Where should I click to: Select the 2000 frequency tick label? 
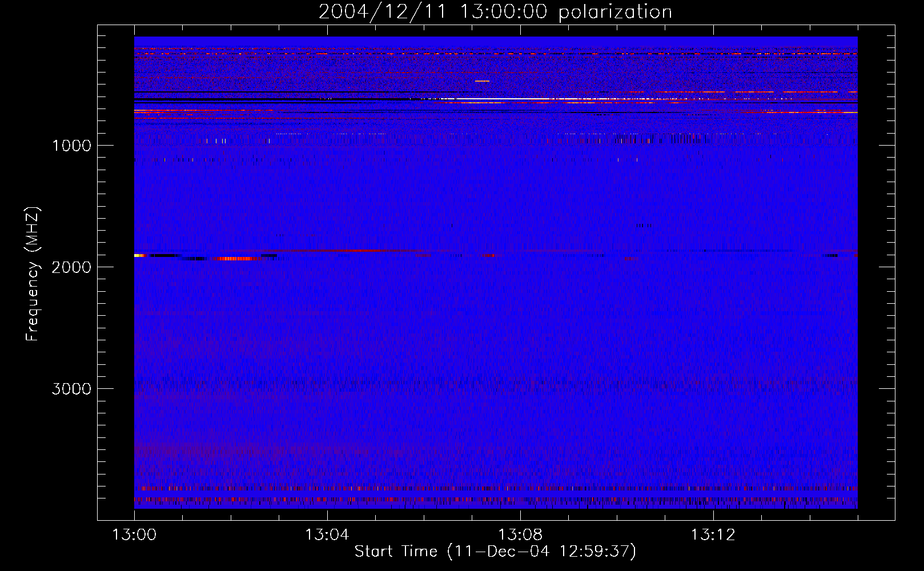tap(71, 267)
